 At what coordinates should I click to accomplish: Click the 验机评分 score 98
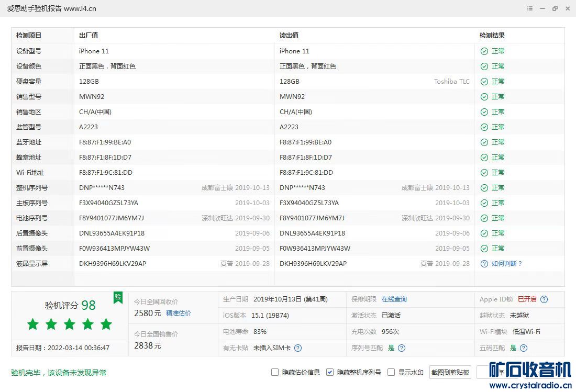pyautogui.click(x=88, y=305)
